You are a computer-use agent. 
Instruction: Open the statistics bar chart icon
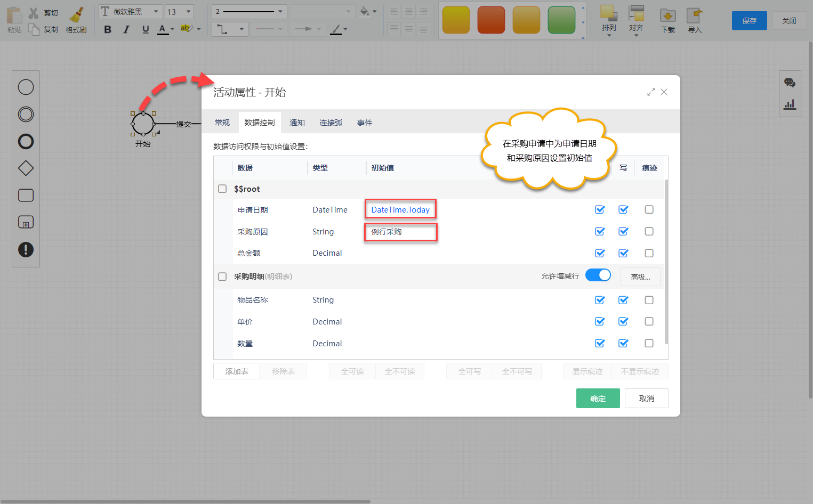click(790, 104)
